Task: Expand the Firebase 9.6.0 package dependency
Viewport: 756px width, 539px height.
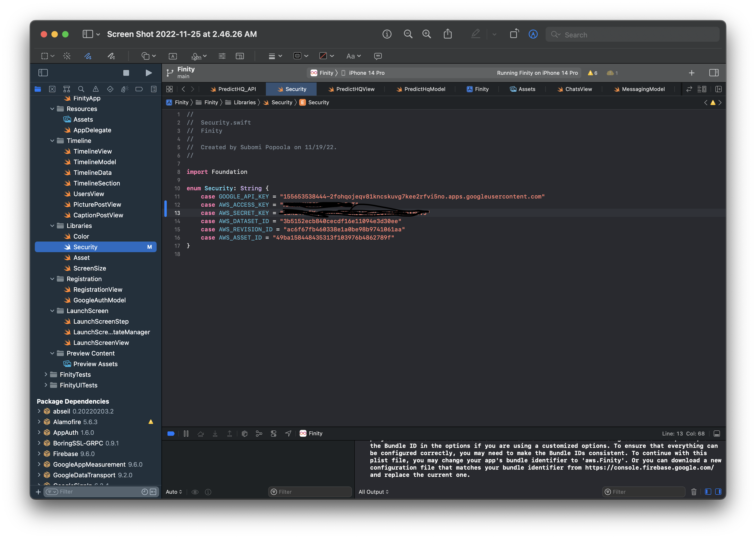Action: [39, 454]
